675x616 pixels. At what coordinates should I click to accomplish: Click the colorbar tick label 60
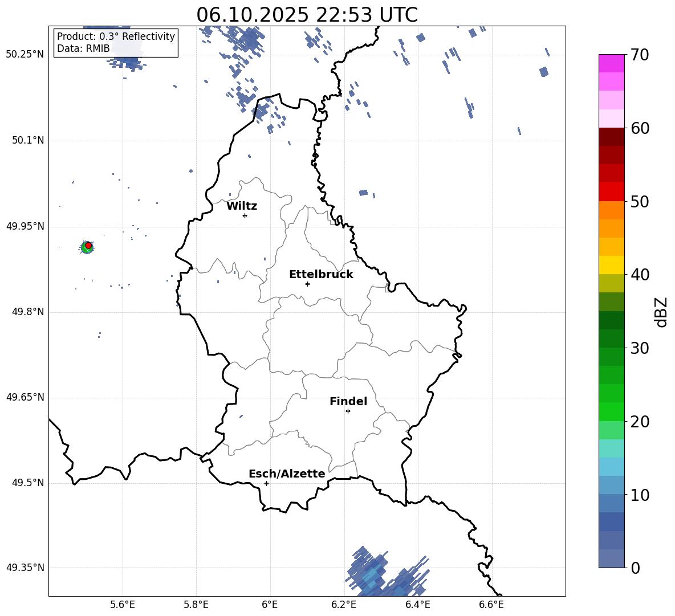coord(640,128)
